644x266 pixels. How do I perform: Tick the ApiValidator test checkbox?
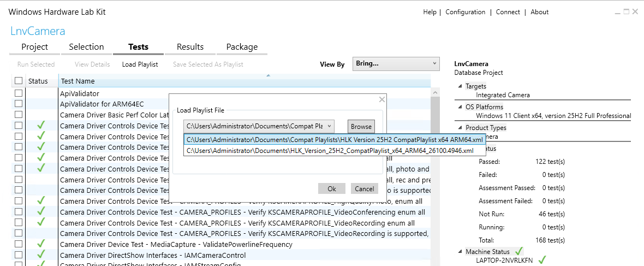click(x=19, y=93)
